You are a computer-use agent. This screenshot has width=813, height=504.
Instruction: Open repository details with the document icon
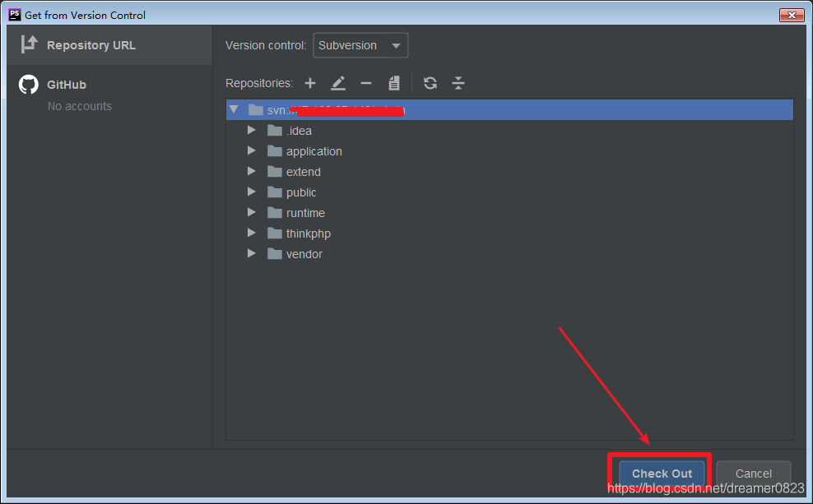[x=394, y=83]
